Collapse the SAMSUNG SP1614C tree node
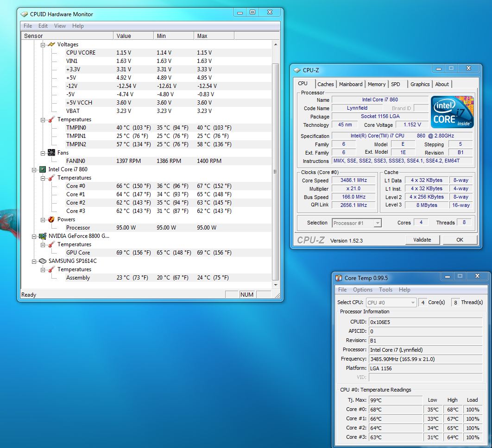492x448 pixels. pyautogui.click(x=34, y=261)
